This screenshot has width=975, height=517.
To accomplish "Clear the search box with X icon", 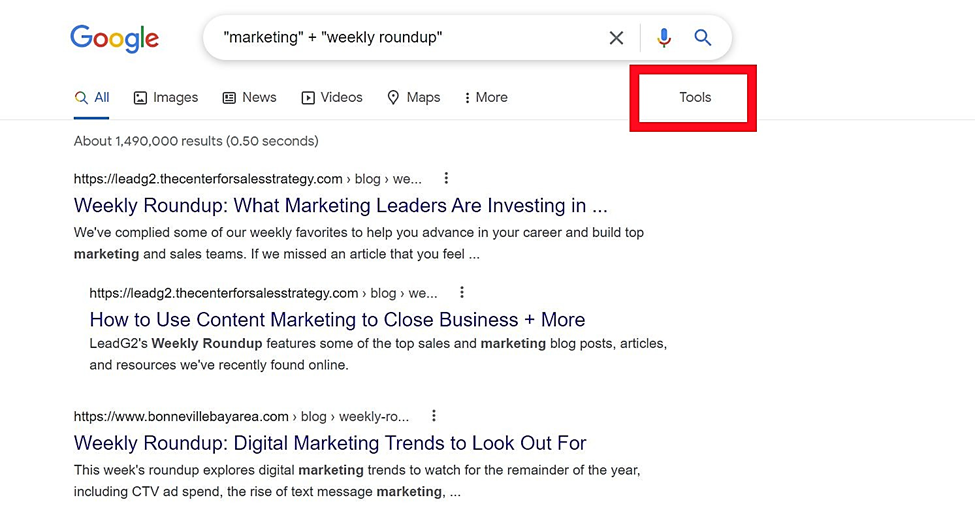I will [616, 38].
